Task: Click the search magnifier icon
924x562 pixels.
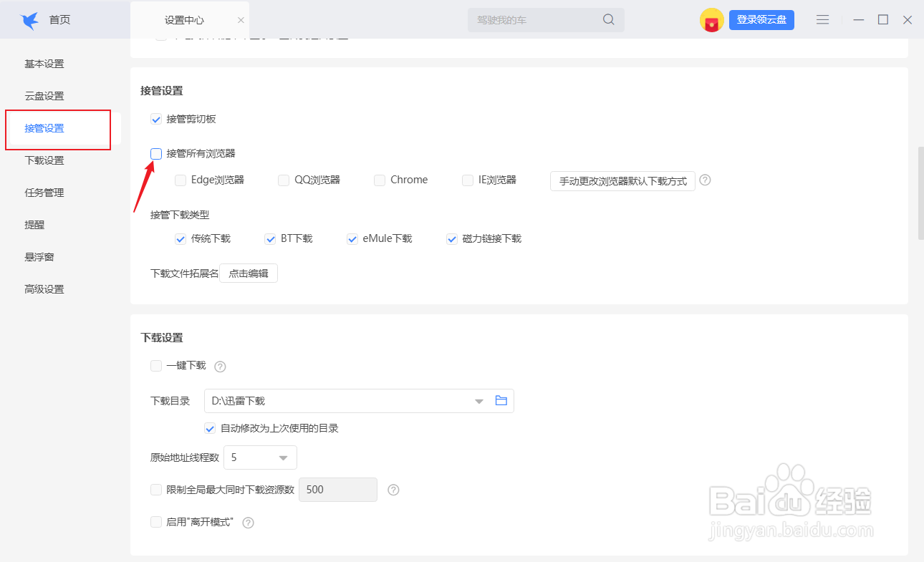Action: 608,19
